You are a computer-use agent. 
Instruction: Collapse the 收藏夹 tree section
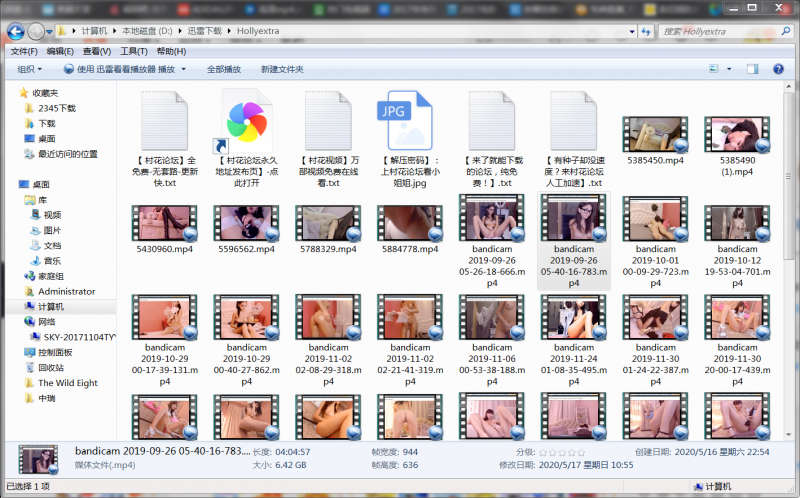point(12,92)
